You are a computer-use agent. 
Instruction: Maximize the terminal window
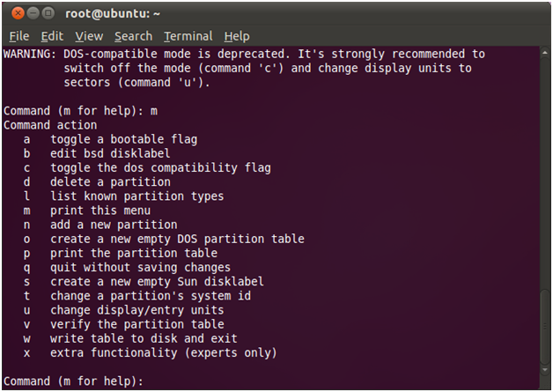[x=48, y=13]
